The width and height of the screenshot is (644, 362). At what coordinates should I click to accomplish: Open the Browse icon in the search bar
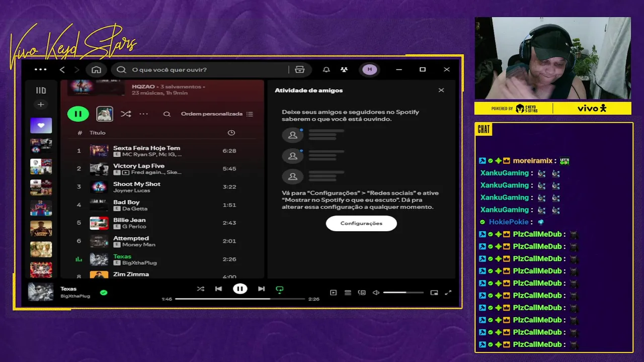point(300,69)
